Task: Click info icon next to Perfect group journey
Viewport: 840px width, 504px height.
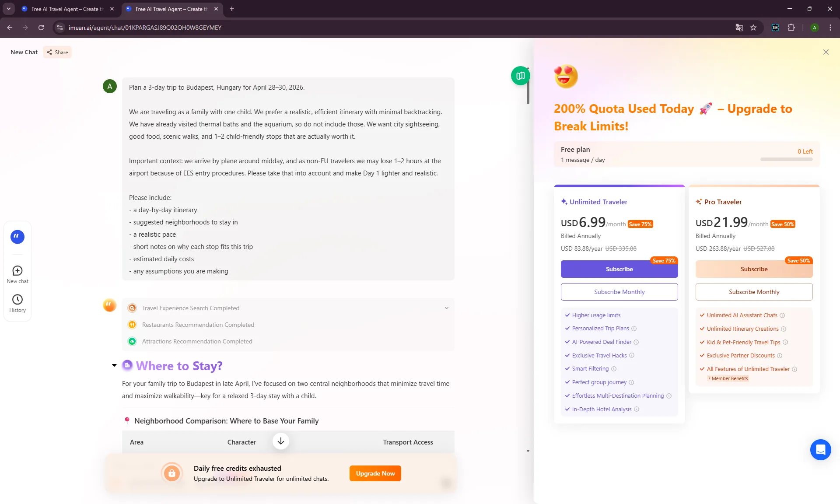Action: point(631,382)
